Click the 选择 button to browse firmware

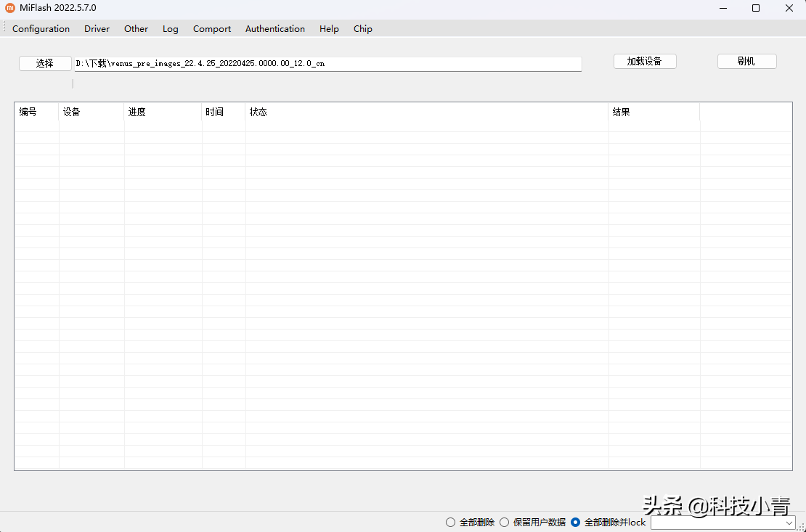click(x=44, y=63)
